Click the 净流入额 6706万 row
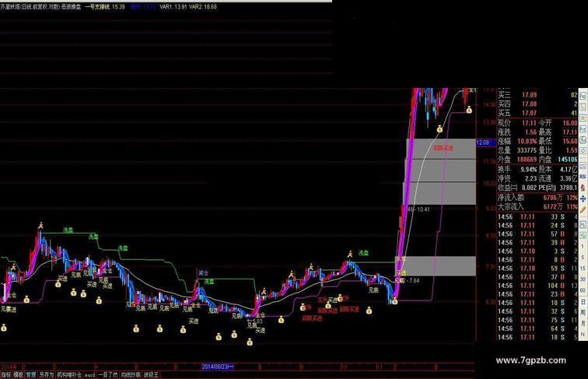The image size is (588, 379). (537, 198)
